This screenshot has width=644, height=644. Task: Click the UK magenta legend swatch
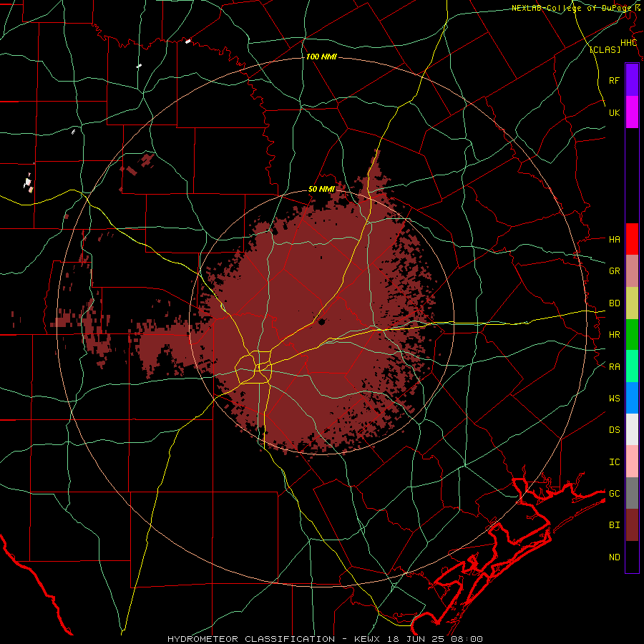click(x=632, y=112)
